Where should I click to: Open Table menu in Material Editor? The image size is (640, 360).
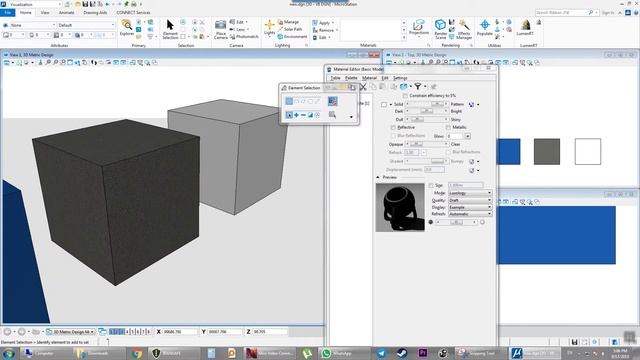point(335,78)
